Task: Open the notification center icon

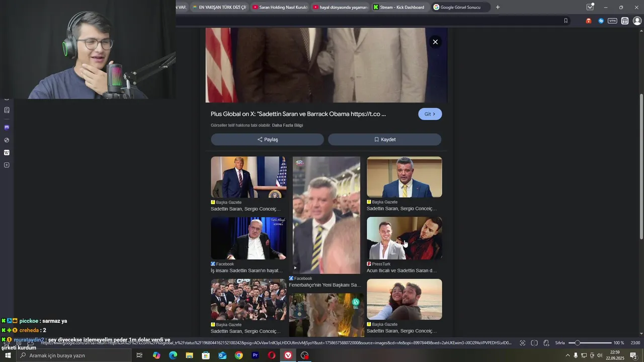Action: pos(633,355)
